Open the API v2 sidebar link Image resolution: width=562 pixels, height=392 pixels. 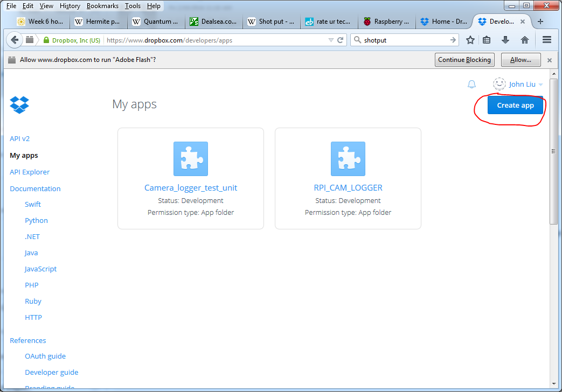point(20,139)
